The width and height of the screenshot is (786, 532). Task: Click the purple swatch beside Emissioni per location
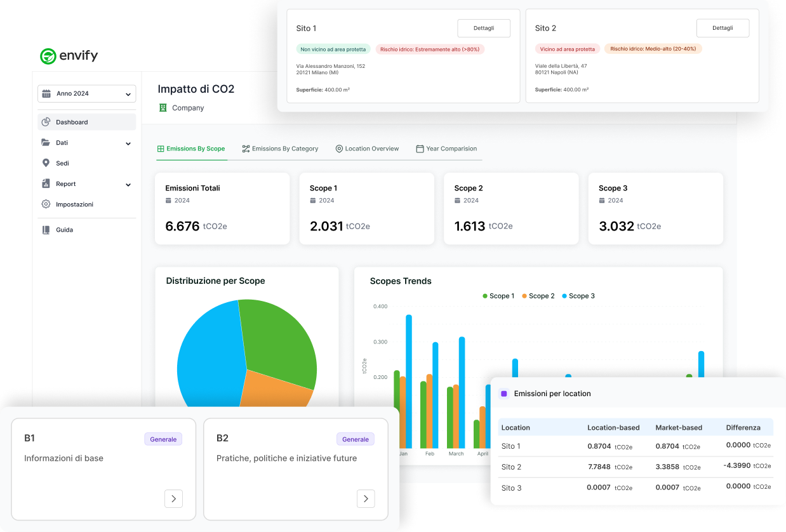503,394
